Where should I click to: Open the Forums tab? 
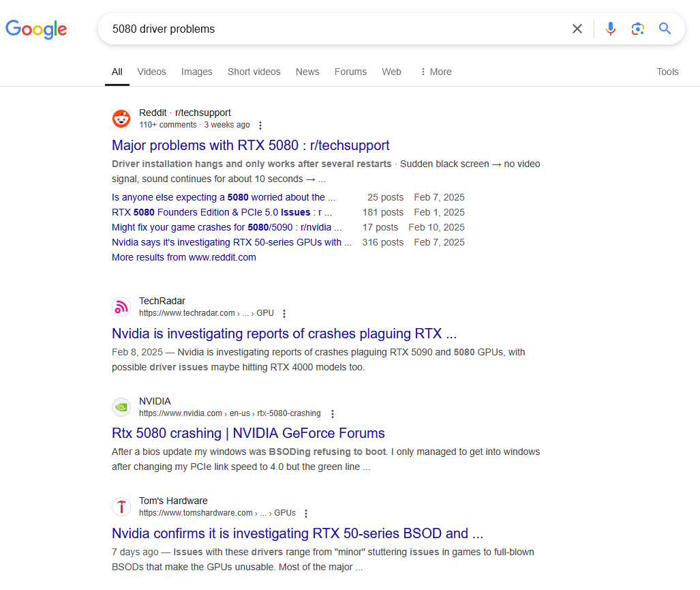tap(350, 72)
